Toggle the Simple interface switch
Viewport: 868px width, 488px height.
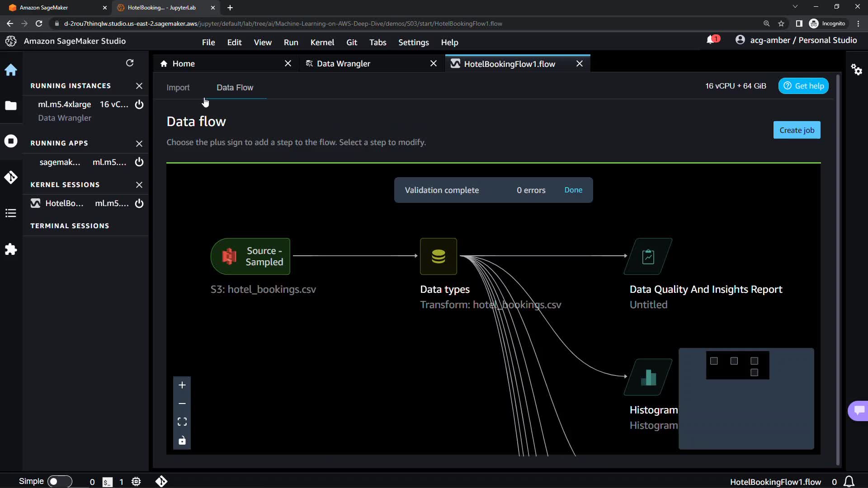(x=59, y=481)
